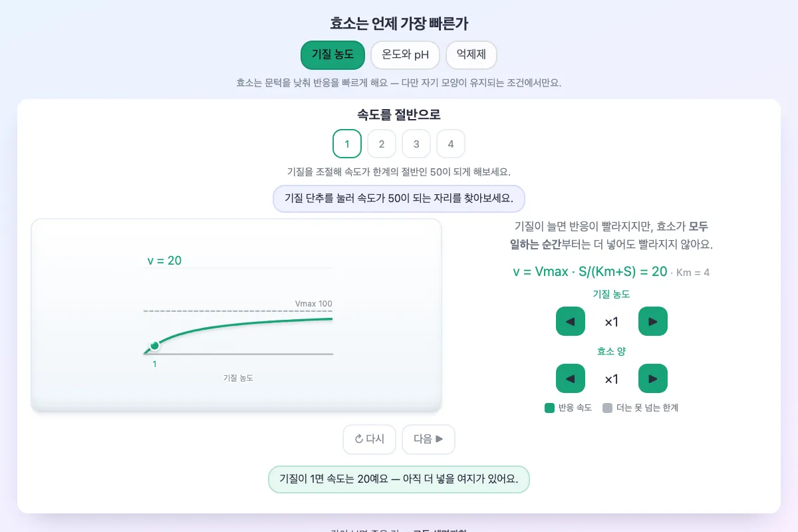Screen dimensions: 798x532
Task: Click the green feedback message at bottom
Action: click(399, 479)
